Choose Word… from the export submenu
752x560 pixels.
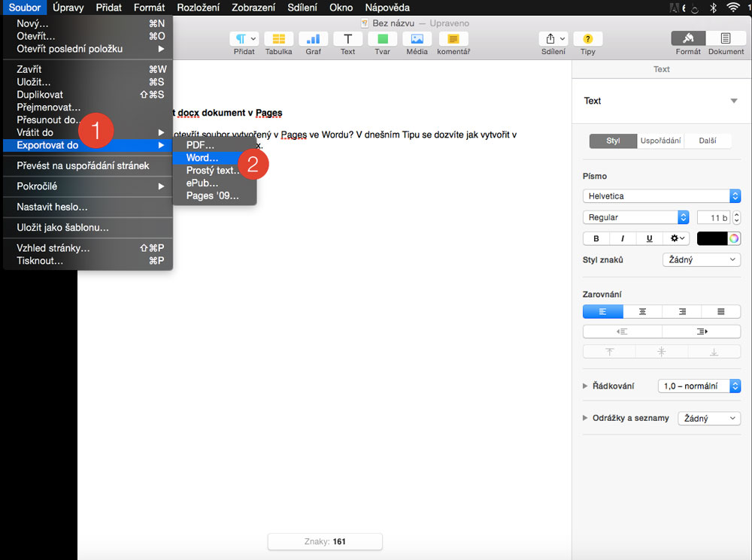(202, 158)
